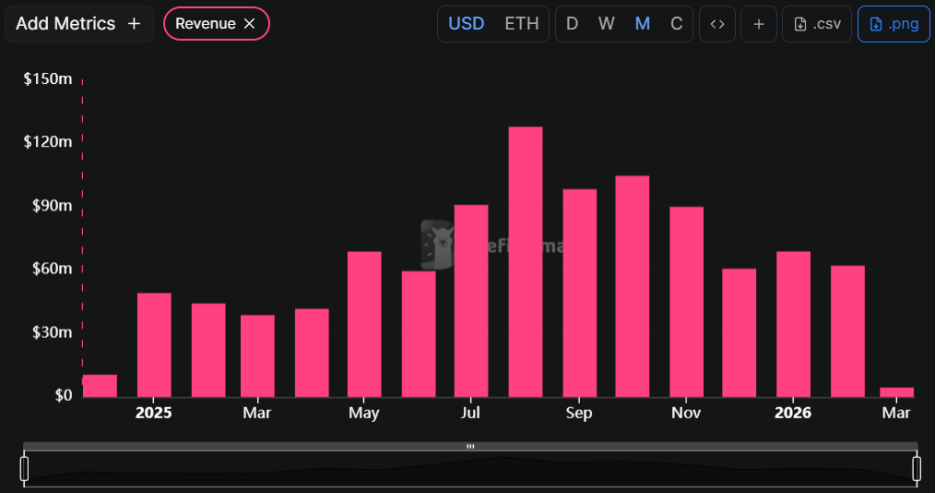The height and width of the screenshot is (493, 936).
Task: Click the embed code icon
Action: click(x=717, y=24)
